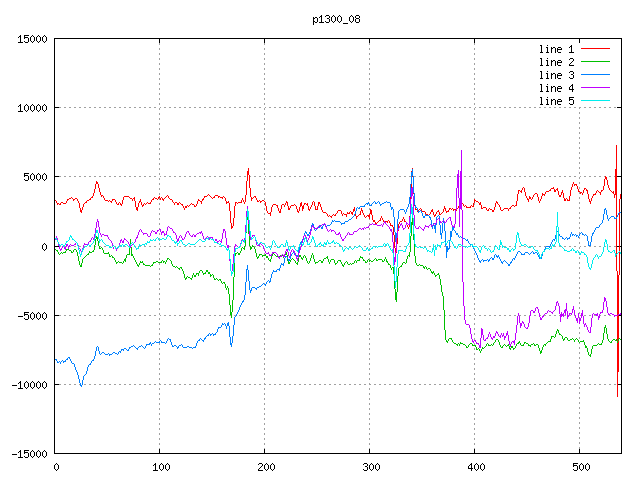Select the 'line 1' legend label
Viewport: 640px width, 480px height.
[x=556, y=49]
